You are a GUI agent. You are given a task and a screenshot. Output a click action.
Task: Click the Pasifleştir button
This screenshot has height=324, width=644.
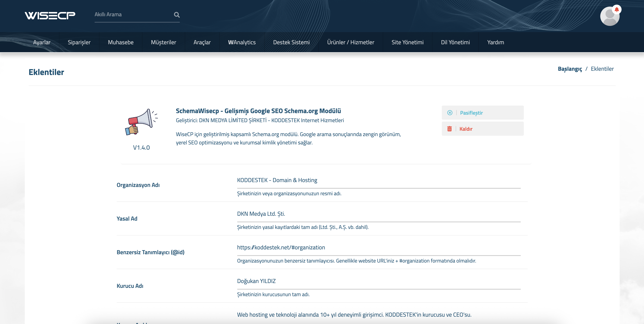click(482, 113)
